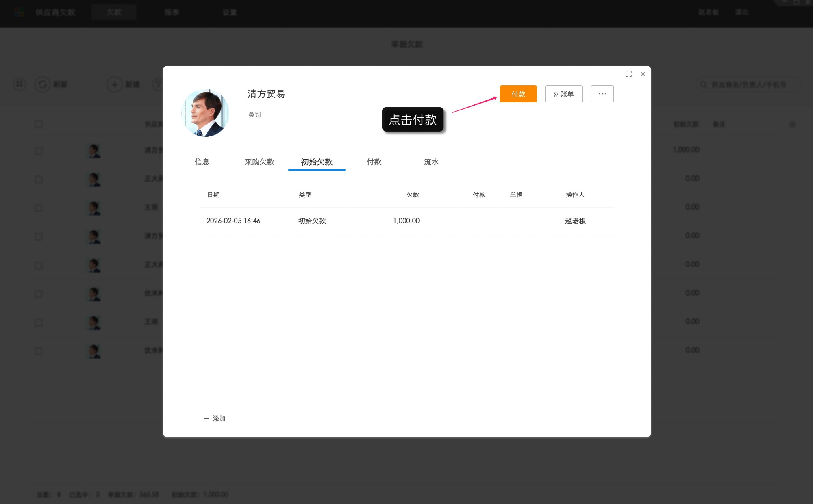Click the magnifier icon in the search box
813x504 pixels.
pyautogui.click(x=703, y=84)
